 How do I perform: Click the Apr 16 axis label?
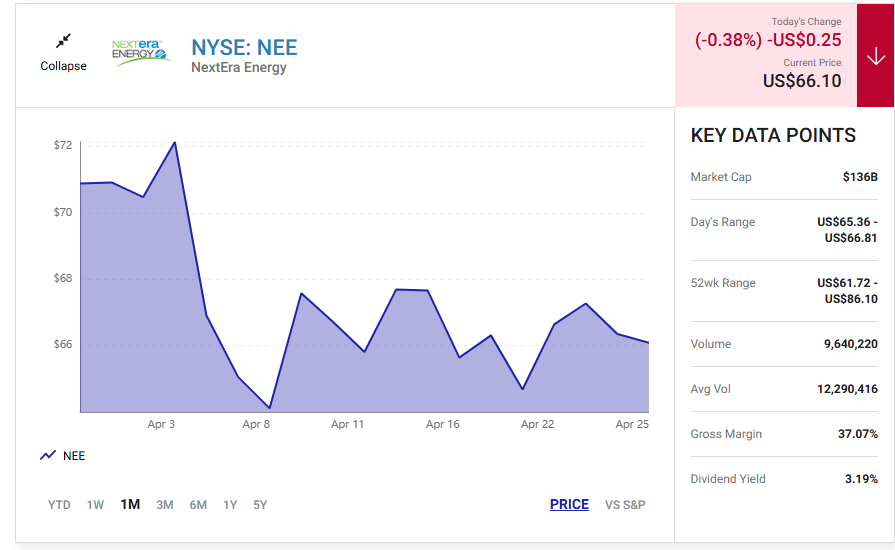[x=442, y=424]
